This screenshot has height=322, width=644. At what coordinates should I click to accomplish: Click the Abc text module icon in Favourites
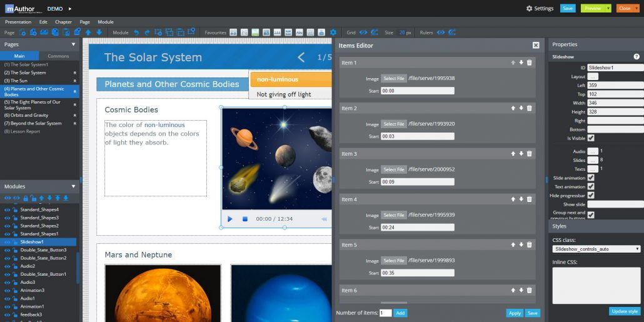click(299, 33)
